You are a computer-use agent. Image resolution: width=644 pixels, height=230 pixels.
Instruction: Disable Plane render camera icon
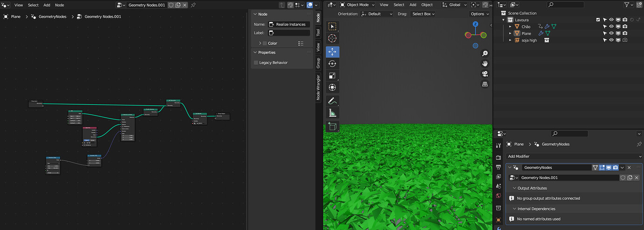624,33
